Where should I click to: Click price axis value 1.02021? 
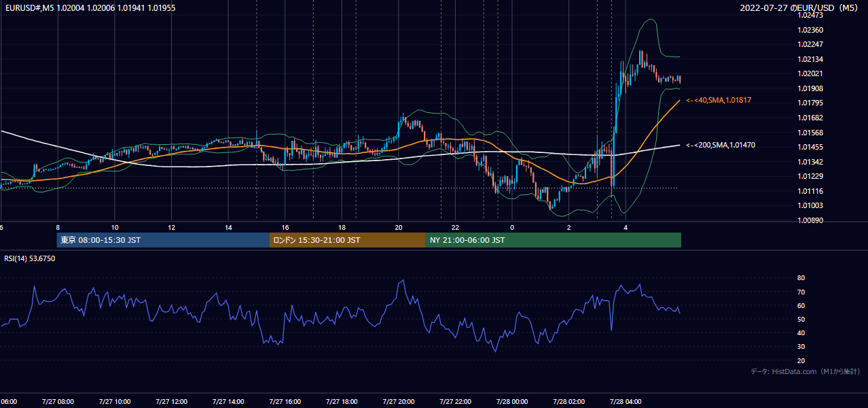point(810,73)
